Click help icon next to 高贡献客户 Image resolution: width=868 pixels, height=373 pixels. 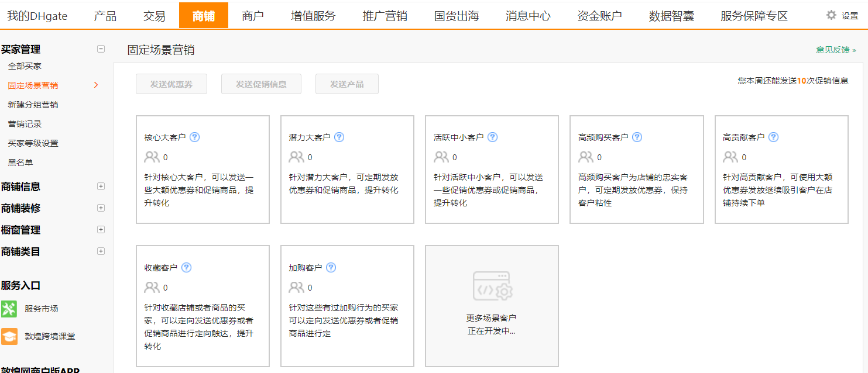(x=773, y=137)
